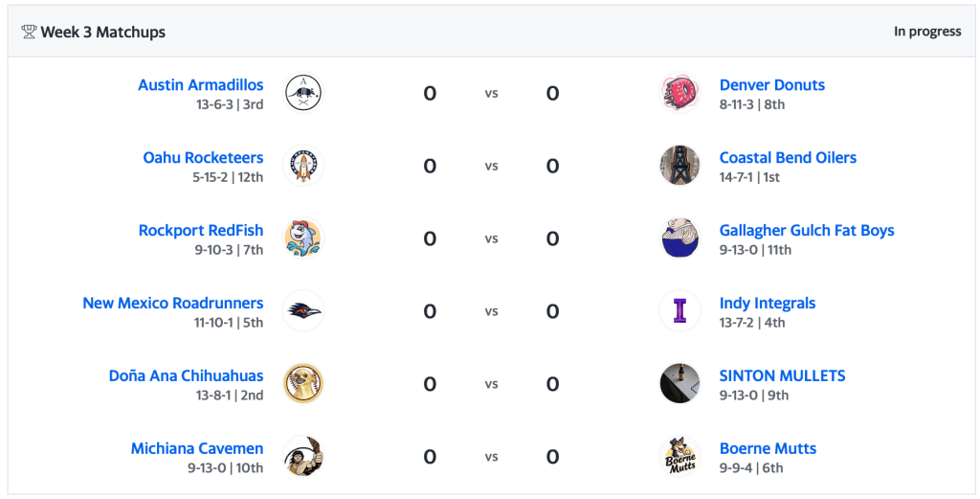Go to the Austin Armadillos team page
The height and width of the screenshot is (499, 980).
[x=201, y=85]
